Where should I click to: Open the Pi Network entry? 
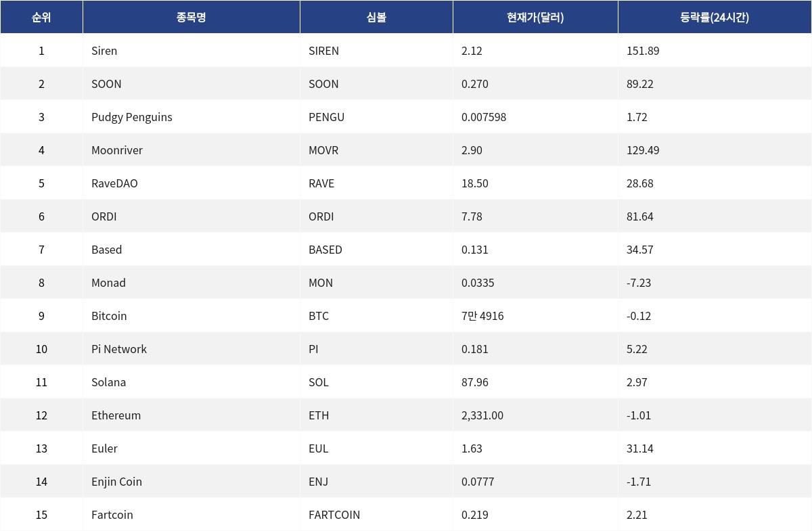click(x=119, y=349)
